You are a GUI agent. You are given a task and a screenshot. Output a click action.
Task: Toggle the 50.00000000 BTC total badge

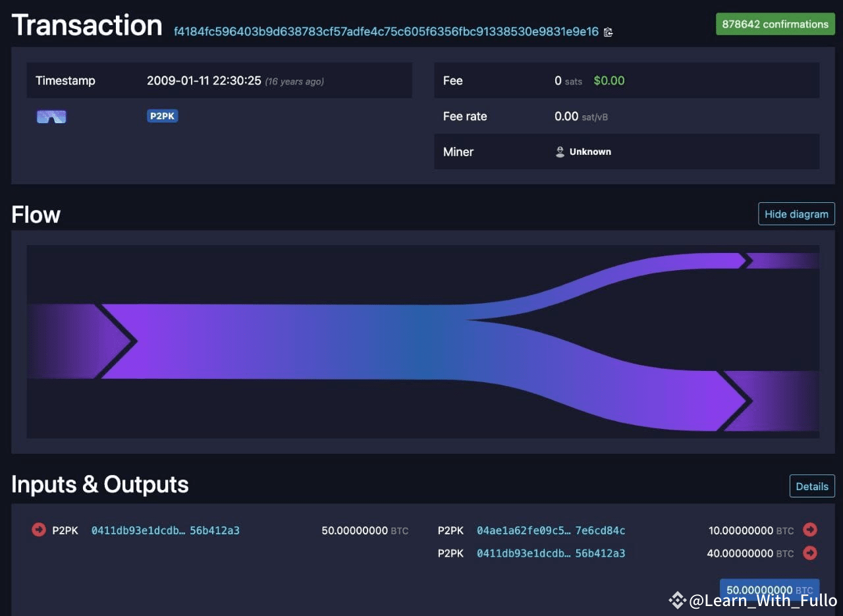pyautogui.click(x=769, y=590)
